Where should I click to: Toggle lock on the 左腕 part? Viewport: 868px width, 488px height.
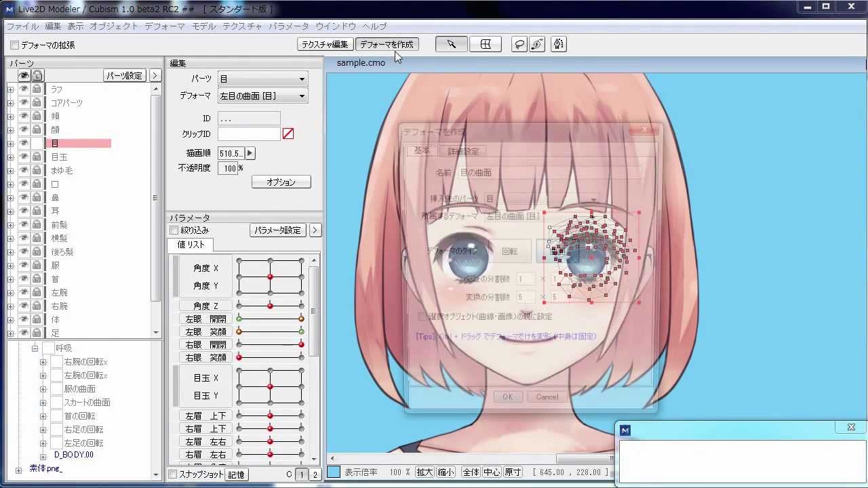[x=37, y=293]
